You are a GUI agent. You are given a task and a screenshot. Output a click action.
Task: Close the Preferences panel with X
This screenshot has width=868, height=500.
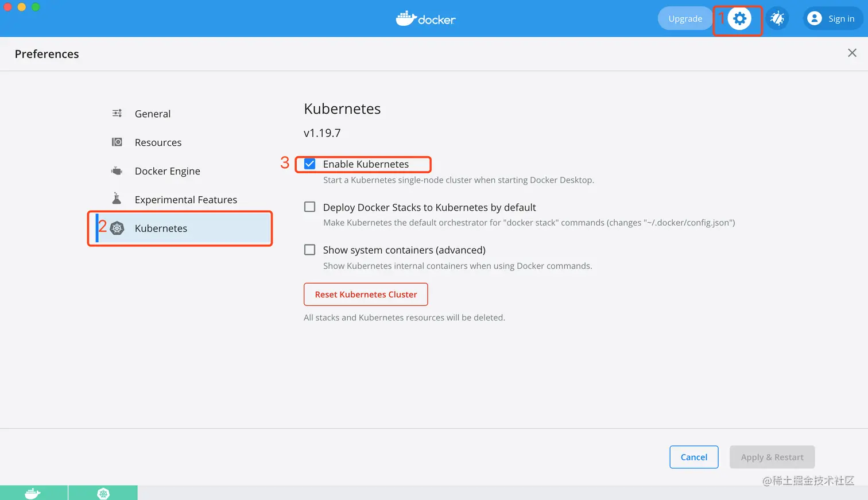click(852, 53)
